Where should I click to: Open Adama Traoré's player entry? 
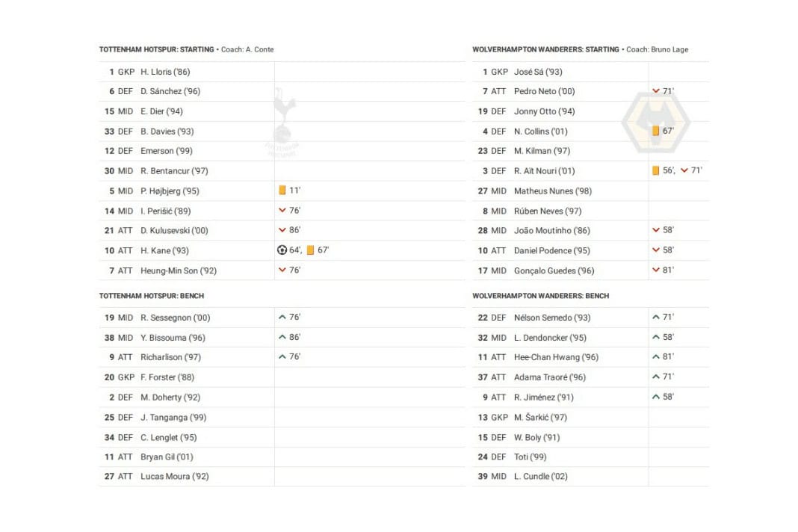[549, 377]
